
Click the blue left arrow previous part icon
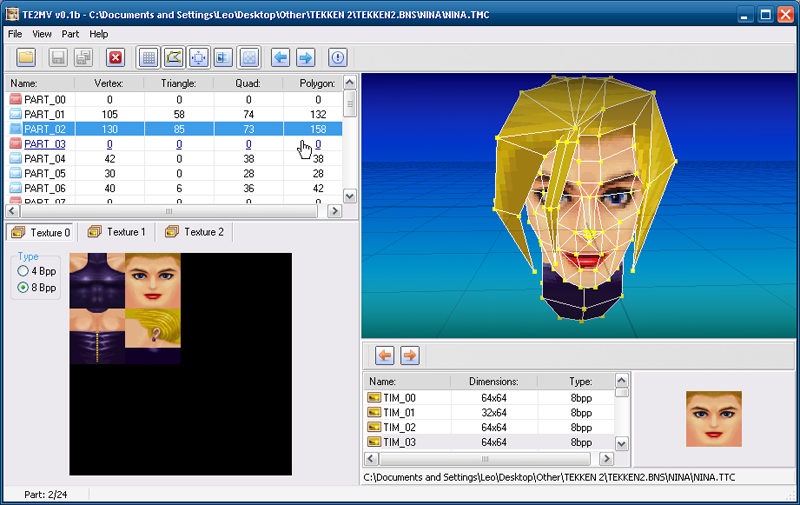click(x=281, y=58)
